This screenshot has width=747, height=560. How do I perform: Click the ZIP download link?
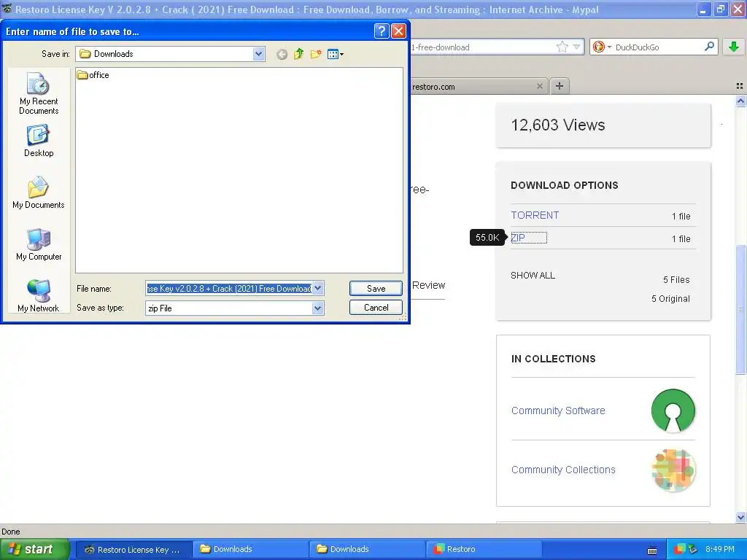518,238
